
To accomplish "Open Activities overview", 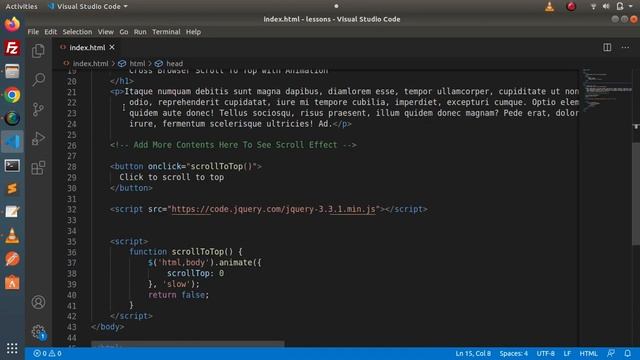I will (21, 6).
